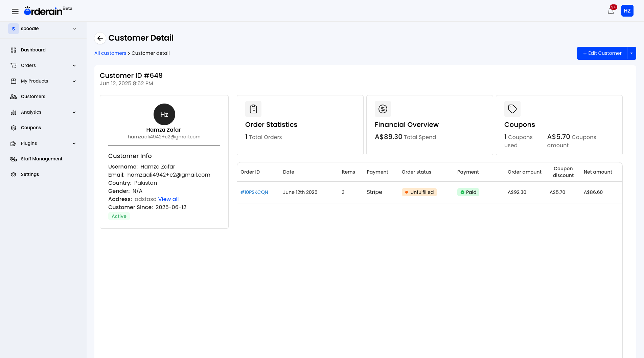Open the HZ profile avatar menu
This screenshot has width=644, height=358.
tap(627, 10)
